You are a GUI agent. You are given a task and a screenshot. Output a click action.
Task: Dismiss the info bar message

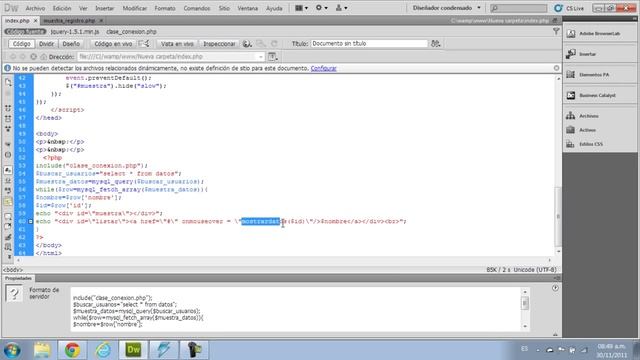556,68
